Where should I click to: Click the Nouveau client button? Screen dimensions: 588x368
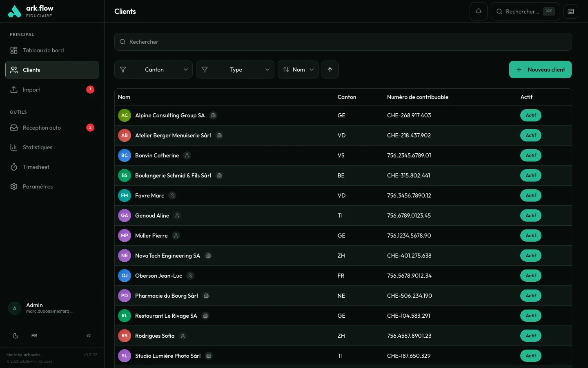click(x=540, y=70)
